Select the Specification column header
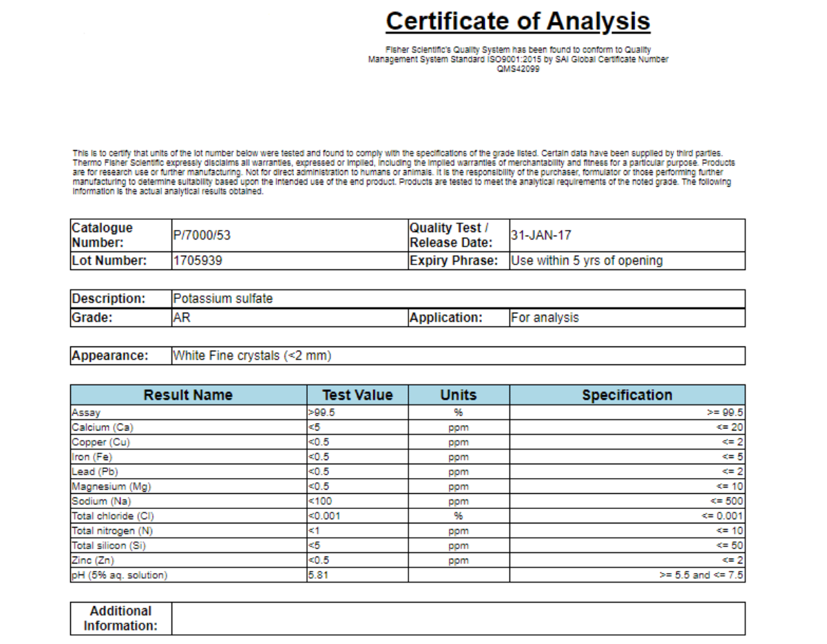The width and height of the screenshot is (827, 644). (x=627, y=395)
